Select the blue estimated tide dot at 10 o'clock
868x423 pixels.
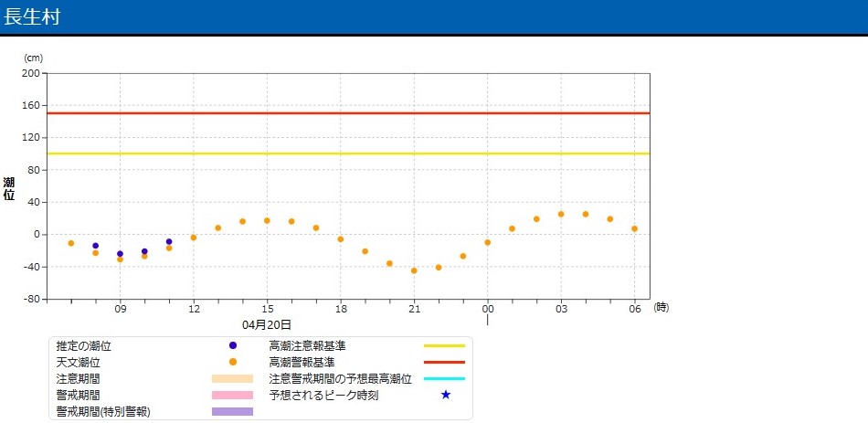[144, 251]
